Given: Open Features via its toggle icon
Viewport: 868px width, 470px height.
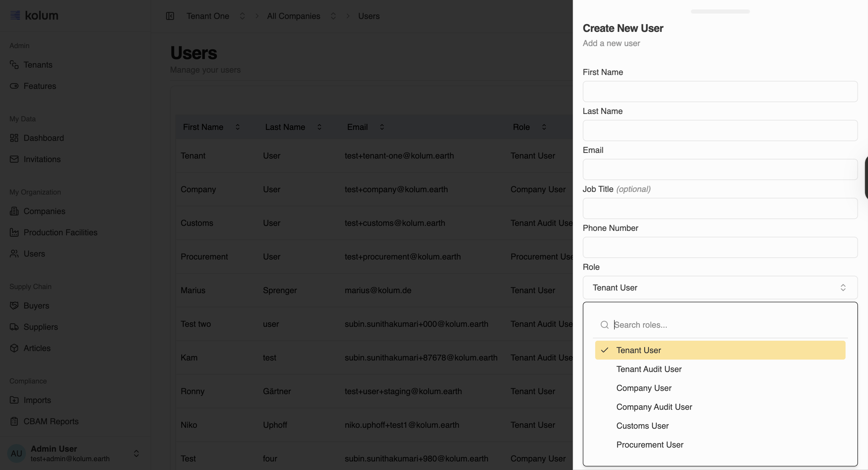Looking at the screenshot, I should point(14,86).
